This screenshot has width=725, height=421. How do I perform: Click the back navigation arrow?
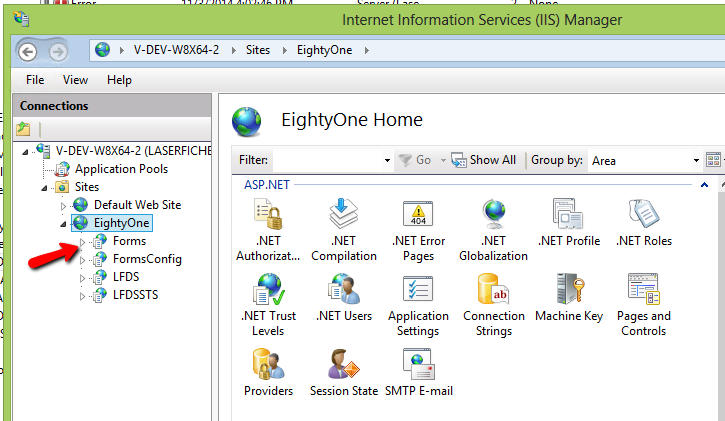[28, 52]
